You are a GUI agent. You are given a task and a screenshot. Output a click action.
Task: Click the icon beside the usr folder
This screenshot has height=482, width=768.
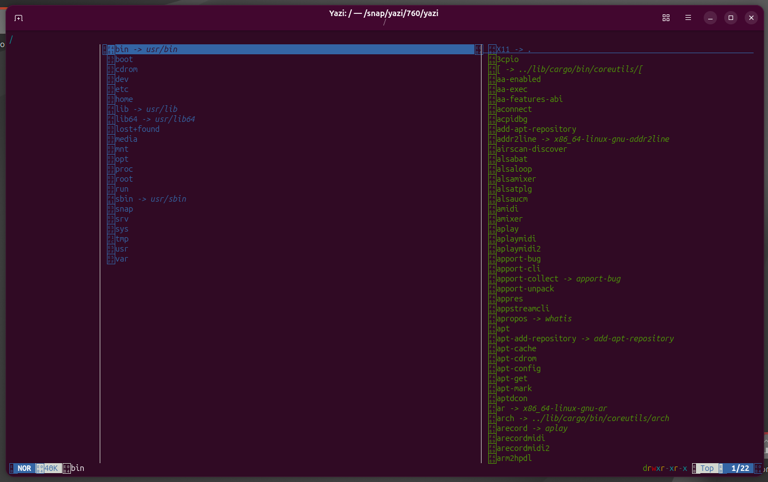(x=111, y=249)
